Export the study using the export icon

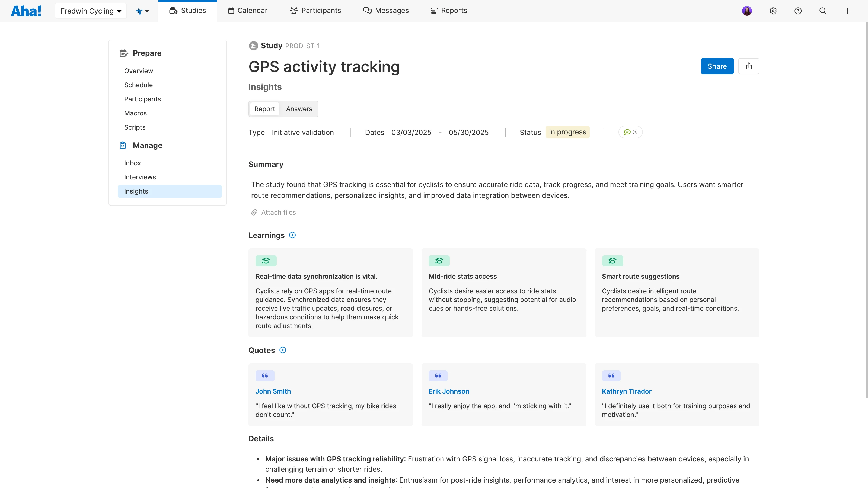tap(749, 66)
